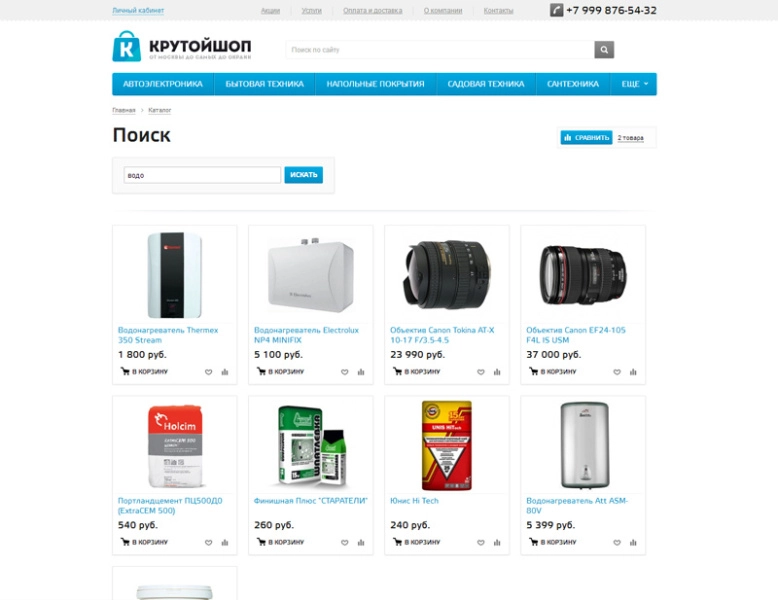This screenshot has height=600, width=778.
Task: Open Личный кабинет link
Action: (x=138, y=10)
